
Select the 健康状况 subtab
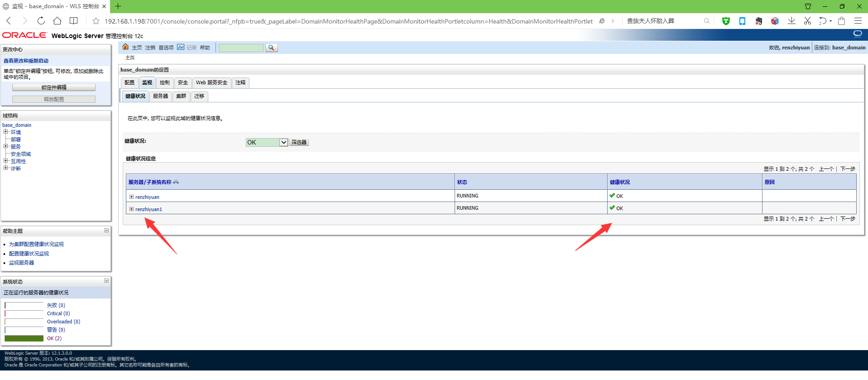(x=135, y=96)
